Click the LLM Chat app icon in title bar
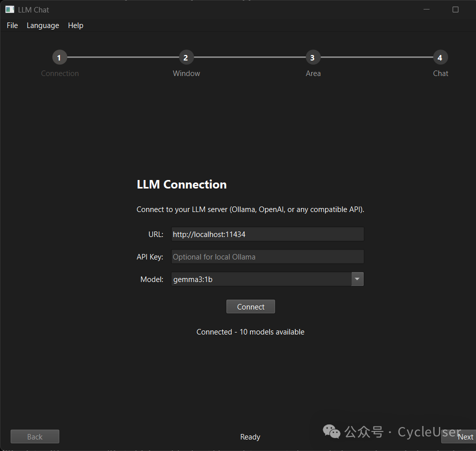This screenshot has height=451, width=476. point(9,9)
